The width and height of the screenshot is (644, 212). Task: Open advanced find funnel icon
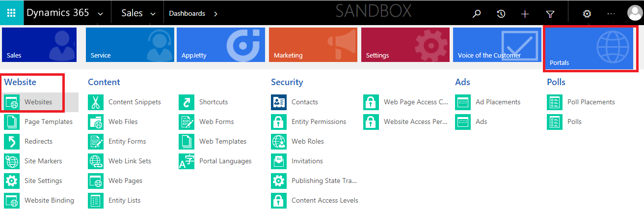tap(550, 14)
